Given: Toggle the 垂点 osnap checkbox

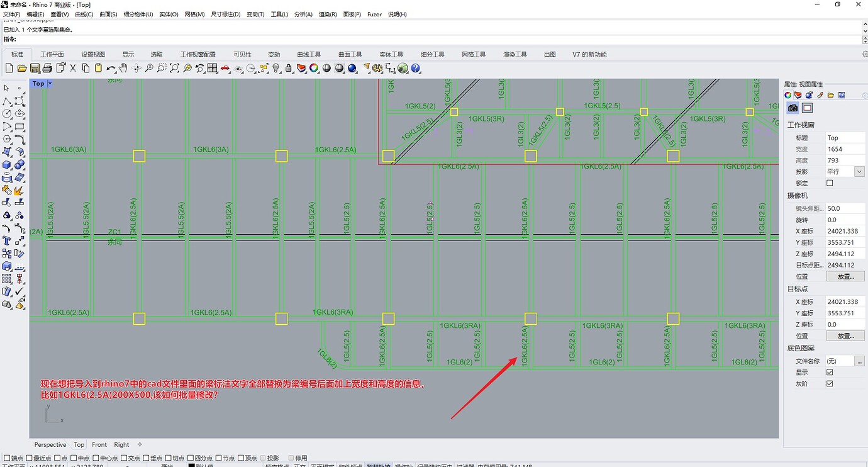Looking at the screenshot, I should (x=147, y=458).
